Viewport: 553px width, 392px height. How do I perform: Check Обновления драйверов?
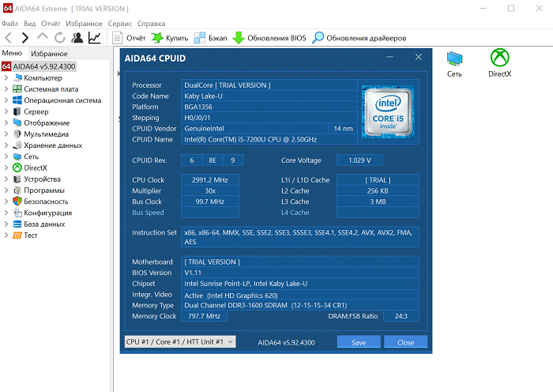click(359, 38)
